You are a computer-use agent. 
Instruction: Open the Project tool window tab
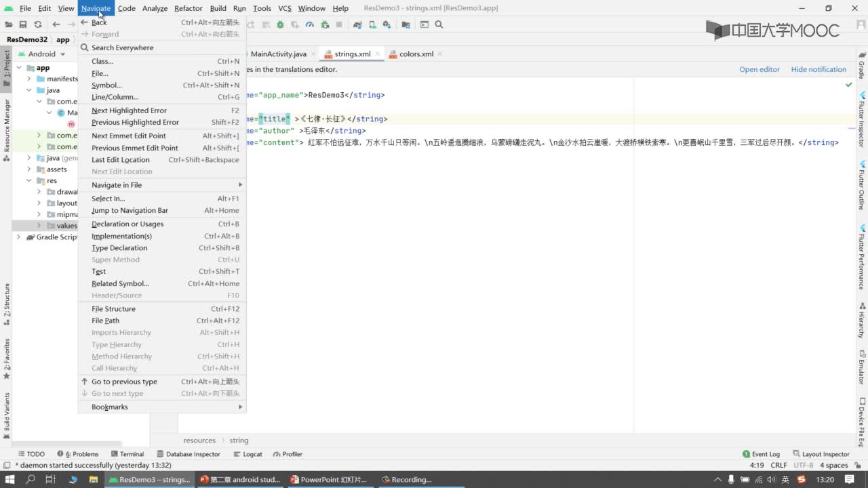point(7,68)
